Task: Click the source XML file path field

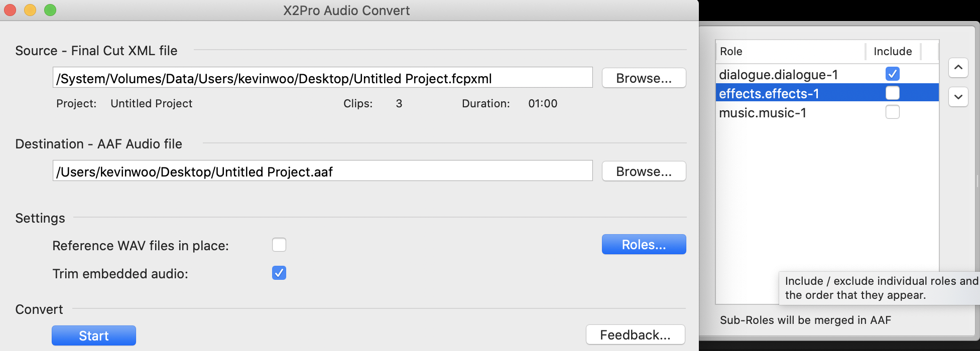Action: pyautogui.click(x=322, y=78)
